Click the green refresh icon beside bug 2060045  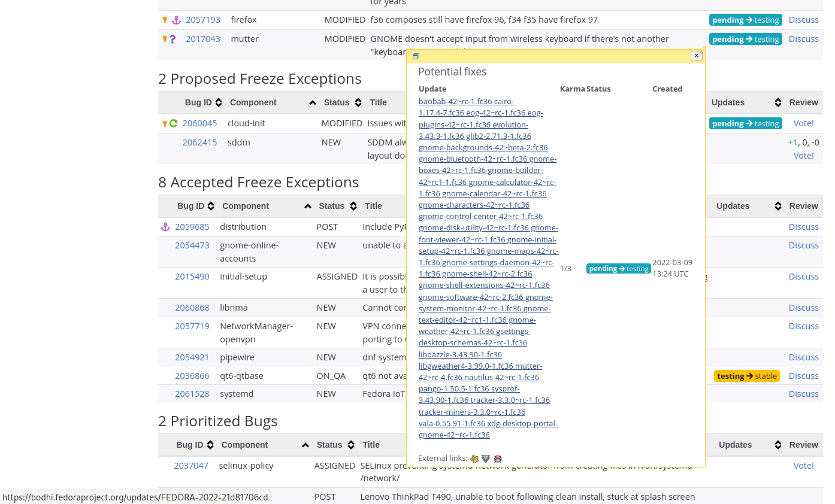(173, 123)
